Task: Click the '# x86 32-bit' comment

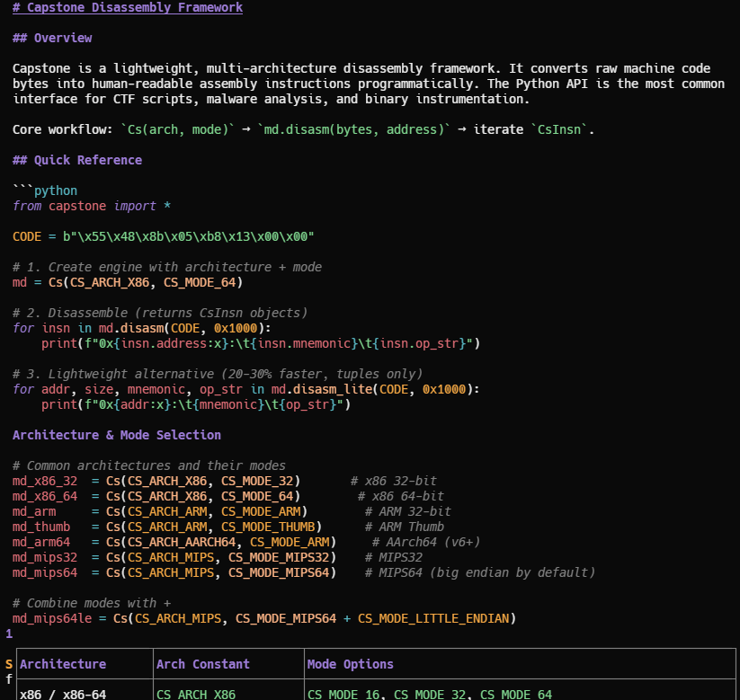Action: pos(394,481)
